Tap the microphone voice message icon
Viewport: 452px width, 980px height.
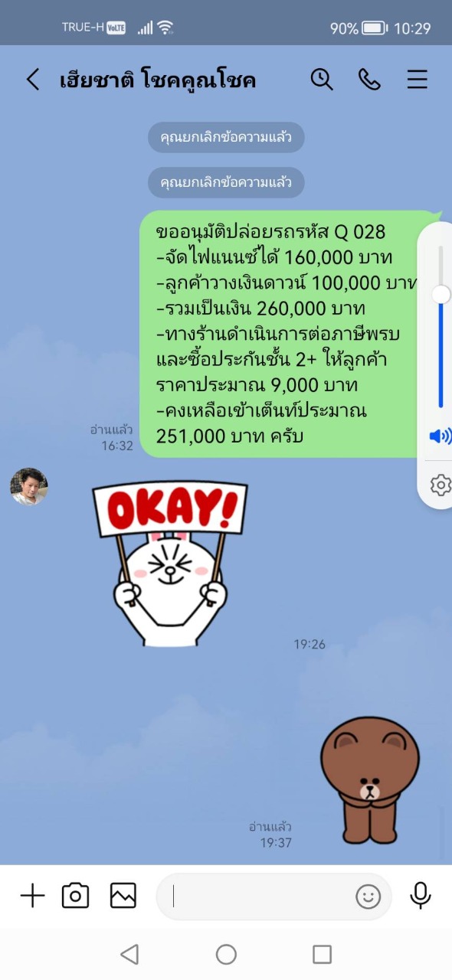420,896
